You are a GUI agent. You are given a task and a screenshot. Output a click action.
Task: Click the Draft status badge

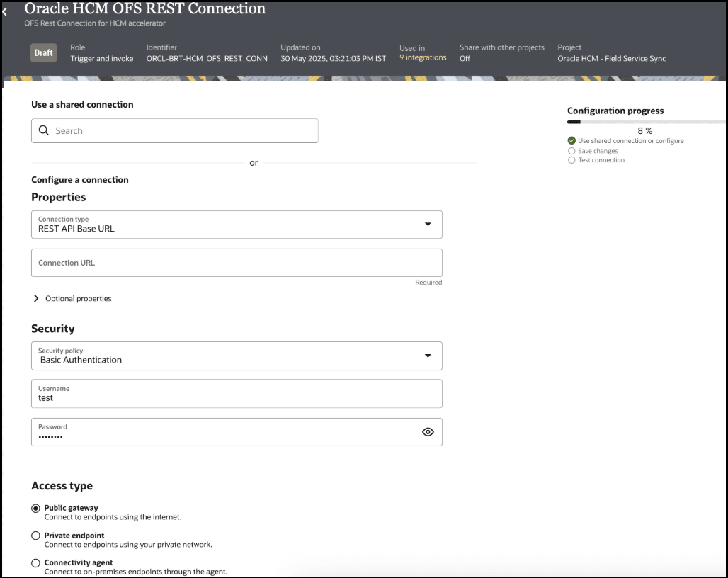44,53
